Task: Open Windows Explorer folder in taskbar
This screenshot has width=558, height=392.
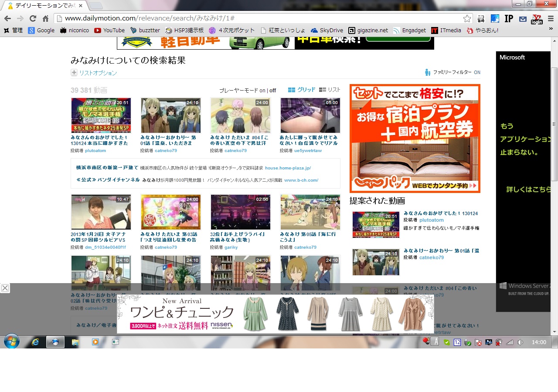Action: click(x=75, y=342)
